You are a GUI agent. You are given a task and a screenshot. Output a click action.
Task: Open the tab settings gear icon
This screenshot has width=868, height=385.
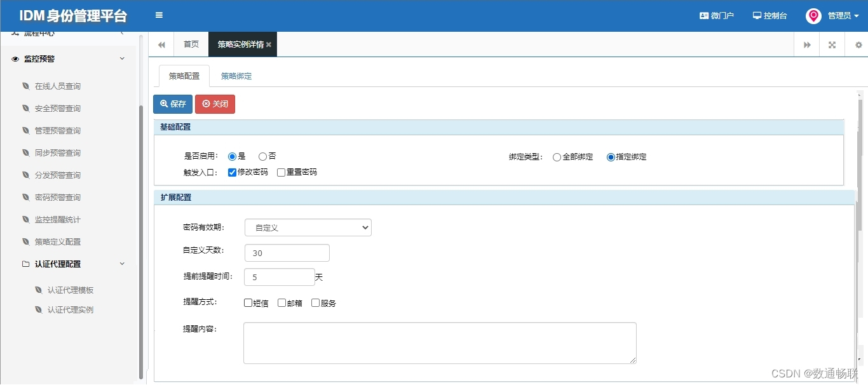pyautogui.click(x=858, y=45)
